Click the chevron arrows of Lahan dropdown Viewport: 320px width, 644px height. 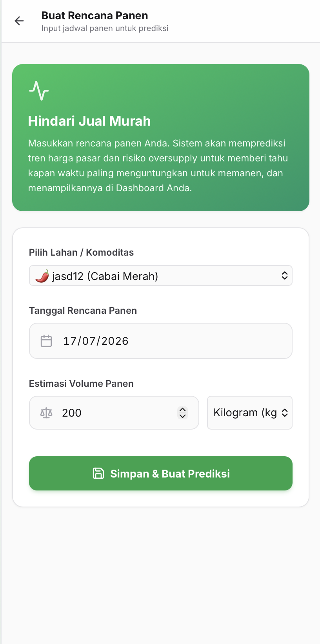285,276
